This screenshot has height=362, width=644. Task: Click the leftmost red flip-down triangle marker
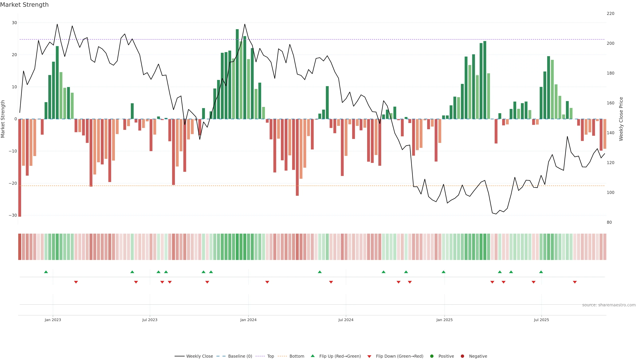[76, 282]
